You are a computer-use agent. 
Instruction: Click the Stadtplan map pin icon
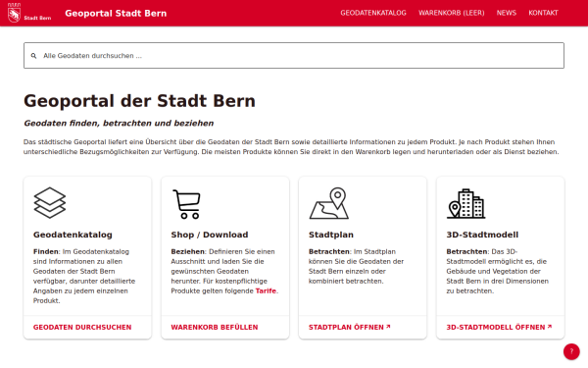coord(329,203)
